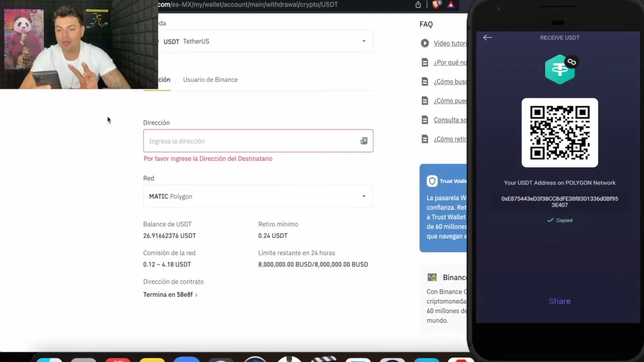Click the Trust Wallet shield icon
This screenshot has width=644, height=362.
[432, 181]
